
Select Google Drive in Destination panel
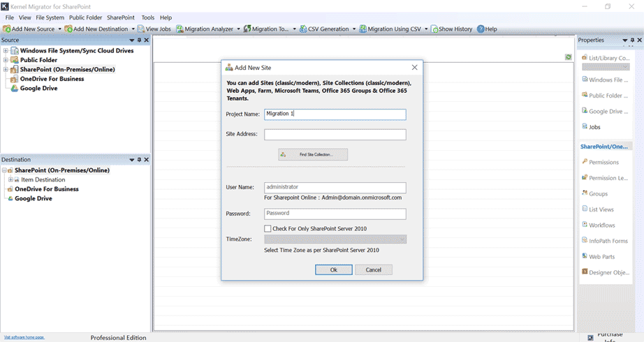click(34, 198)
